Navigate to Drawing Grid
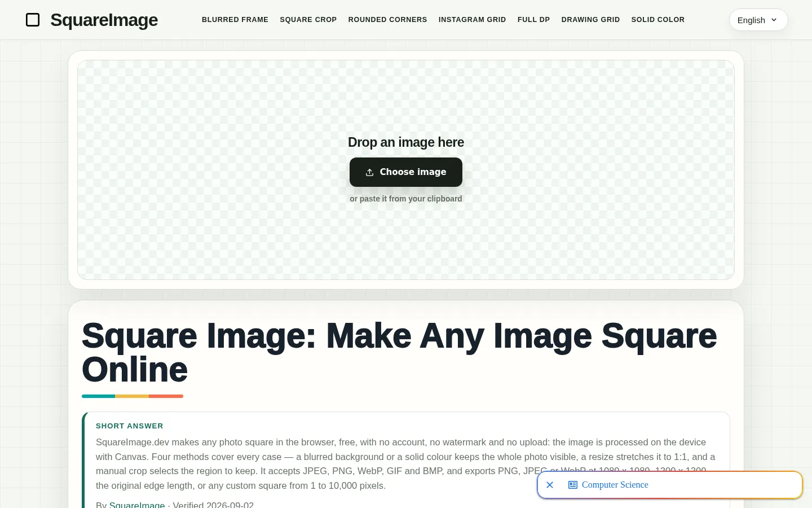This screenshot has height=508, width=812. coord(590,20)
